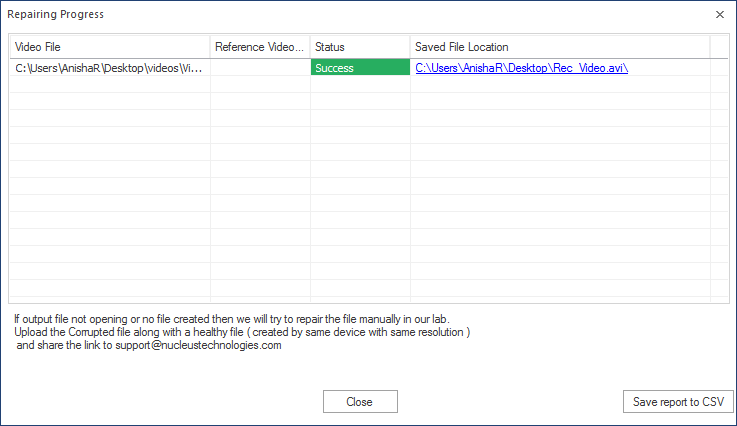Select the Video File column header
The height and width of the screenshot is (426, 737).
(110, 47)
